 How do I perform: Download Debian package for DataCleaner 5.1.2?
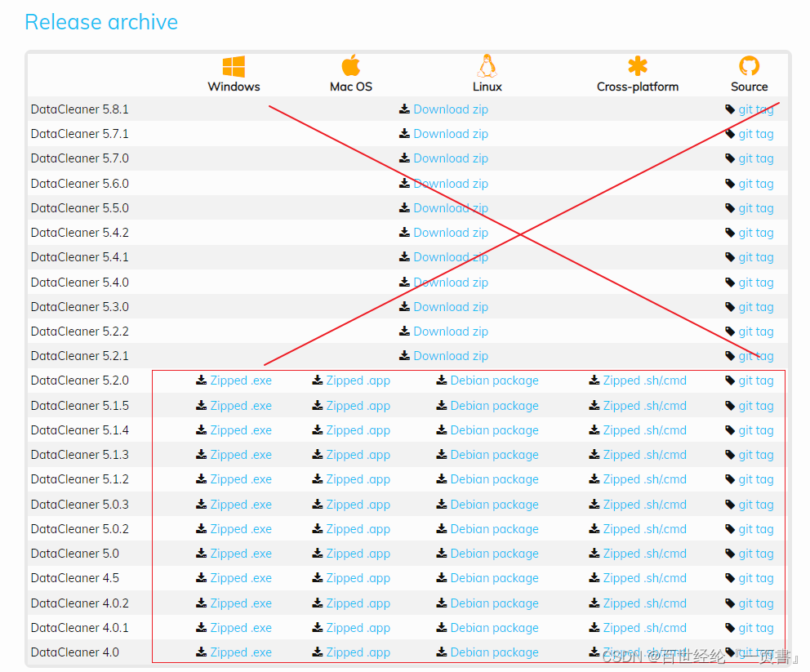(x=494, y=479)
